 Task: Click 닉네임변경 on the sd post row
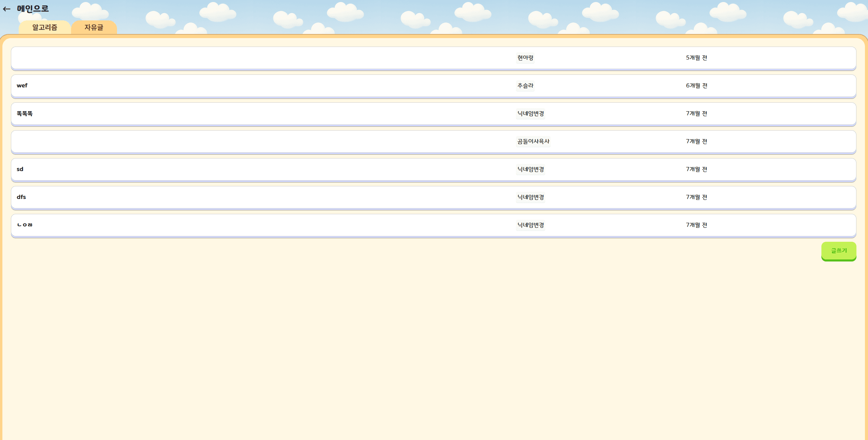tap(530, 169)
